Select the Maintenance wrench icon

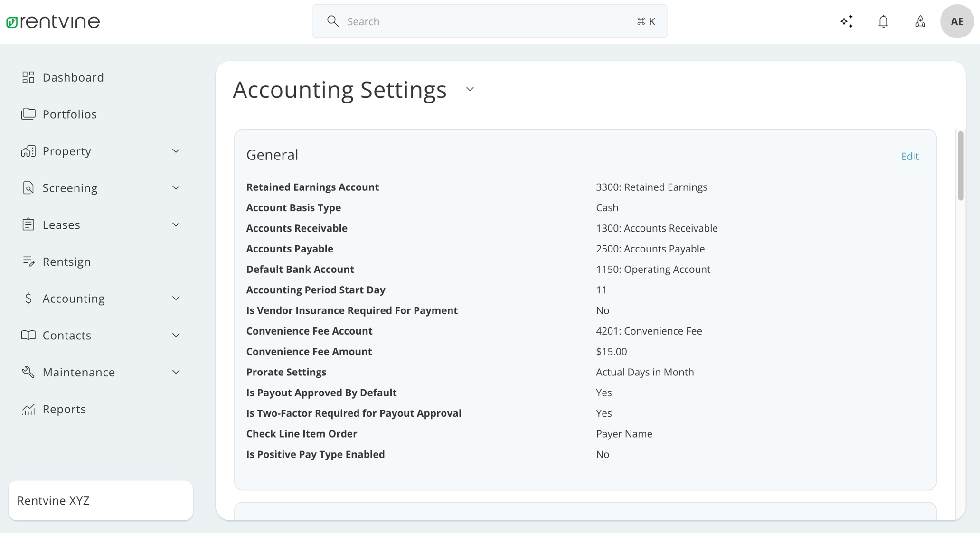tap(28, 372)
